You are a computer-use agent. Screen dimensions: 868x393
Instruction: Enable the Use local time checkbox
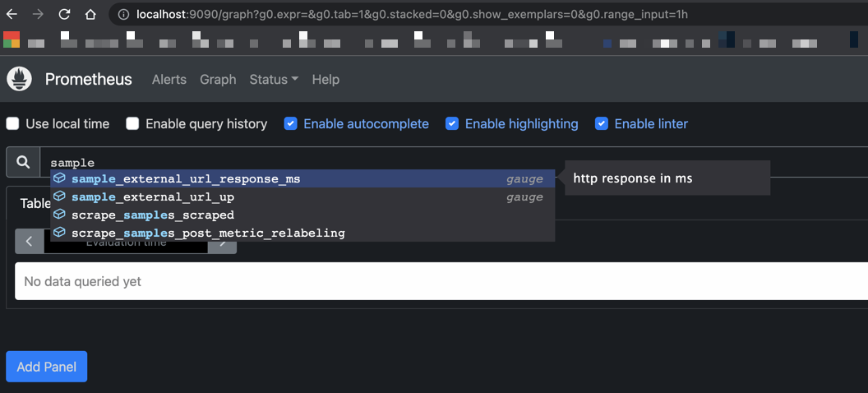(x=12, y=123)
